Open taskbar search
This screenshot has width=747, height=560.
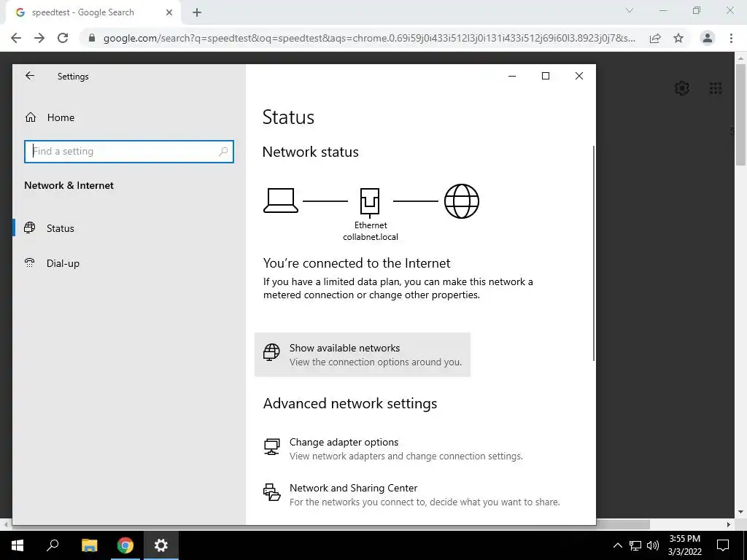(x=53, y=545)
